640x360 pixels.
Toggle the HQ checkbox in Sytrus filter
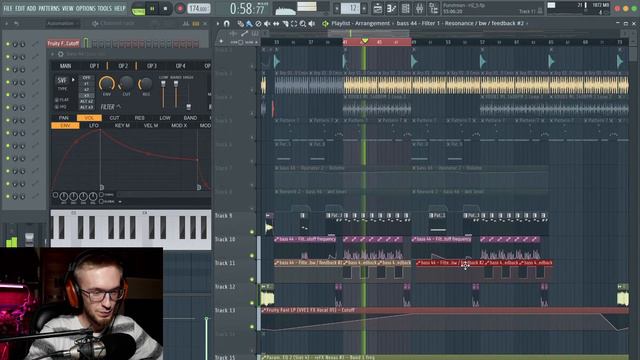[57, 107]
